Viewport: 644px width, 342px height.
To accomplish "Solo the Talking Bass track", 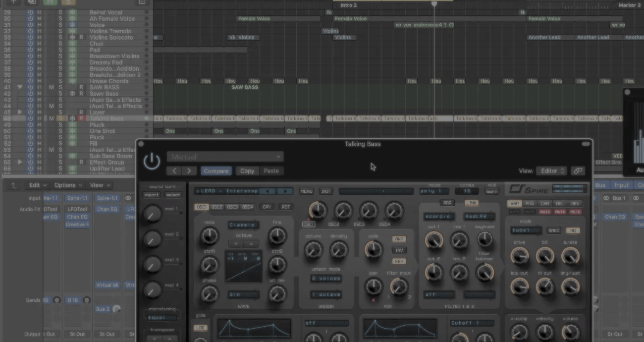I will click(60, 118).
